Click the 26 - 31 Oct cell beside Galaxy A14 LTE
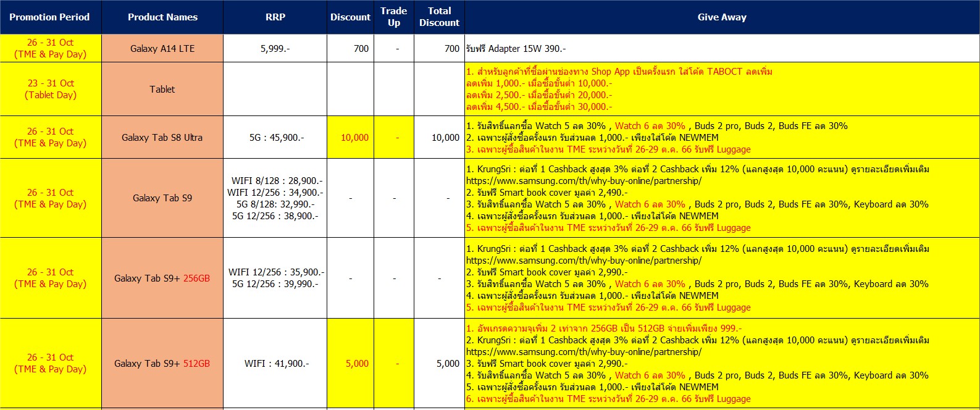980x410 pixels. click(51, 48)
